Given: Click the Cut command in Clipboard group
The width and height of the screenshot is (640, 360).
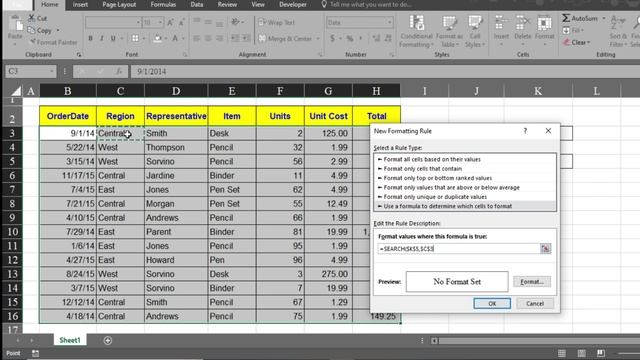Looking at the screenshot, I should tap(38, 18).
